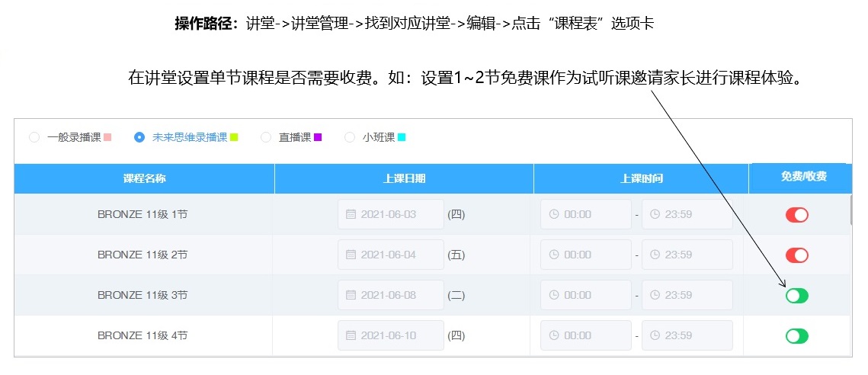
Task: Toggle 免费/收费 switch for BRONZE 11级 1节
Action: tap(796, 215)
